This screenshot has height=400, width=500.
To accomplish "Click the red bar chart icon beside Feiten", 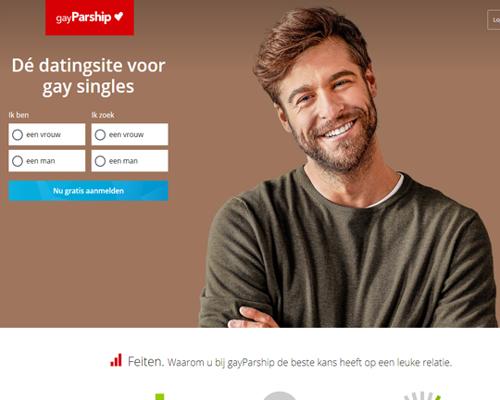I will point(116,360).
